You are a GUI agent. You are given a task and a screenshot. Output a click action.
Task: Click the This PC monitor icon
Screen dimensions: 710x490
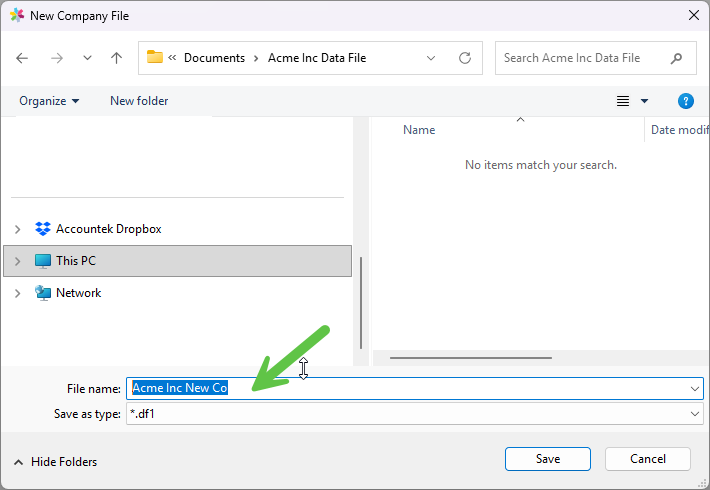point(43,261)
